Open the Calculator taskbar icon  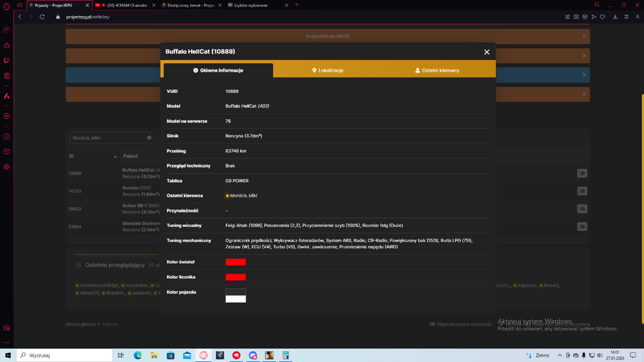point(285,356)
